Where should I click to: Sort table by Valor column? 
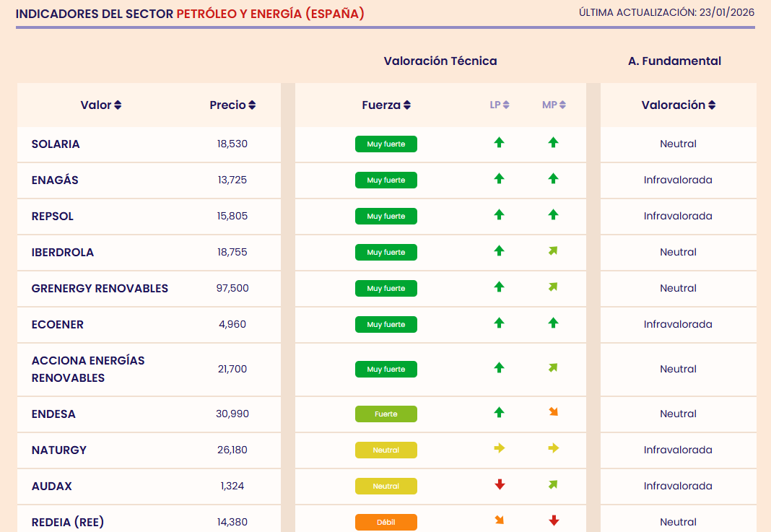click(x=101, y=105)
